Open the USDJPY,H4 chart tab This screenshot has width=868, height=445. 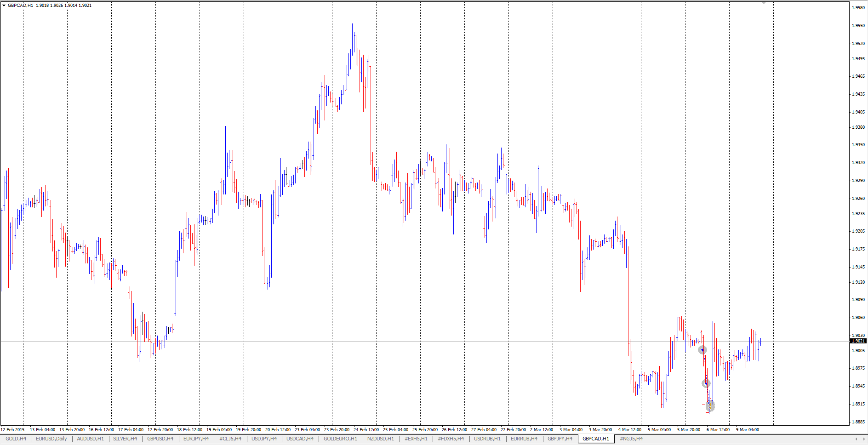[264, 439]
